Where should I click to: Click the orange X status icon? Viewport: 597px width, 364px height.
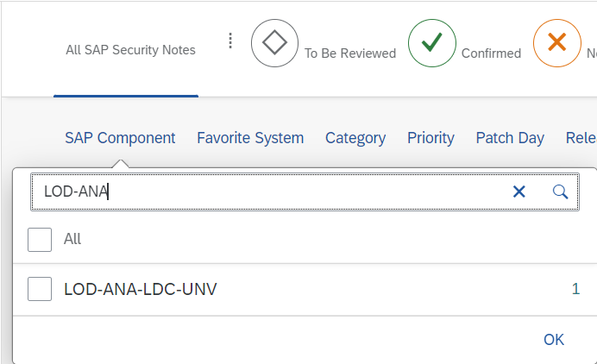(557, 43)
